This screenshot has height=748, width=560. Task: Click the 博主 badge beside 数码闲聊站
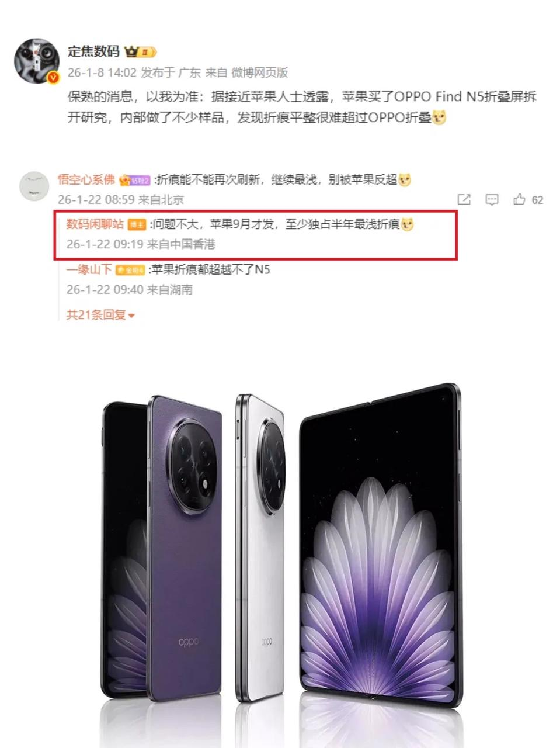pyautogui.click(x=137, y=225)
